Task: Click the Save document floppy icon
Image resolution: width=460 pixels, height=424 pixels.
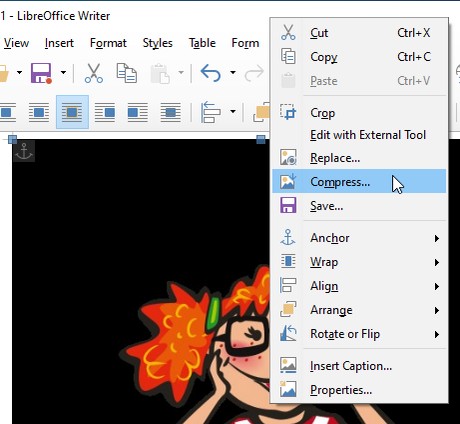Action: coord(41,73)
